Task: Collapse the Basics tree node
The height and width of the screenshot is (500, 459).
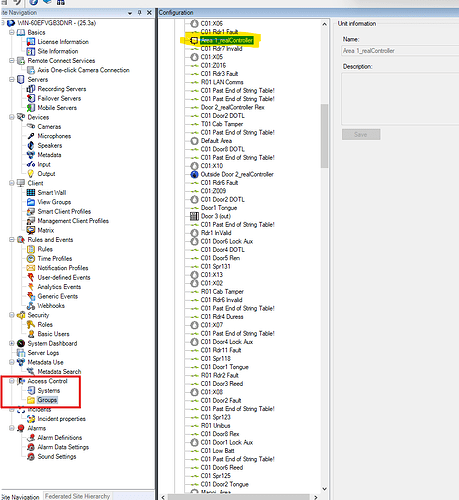Action: (x=12, y=32)
